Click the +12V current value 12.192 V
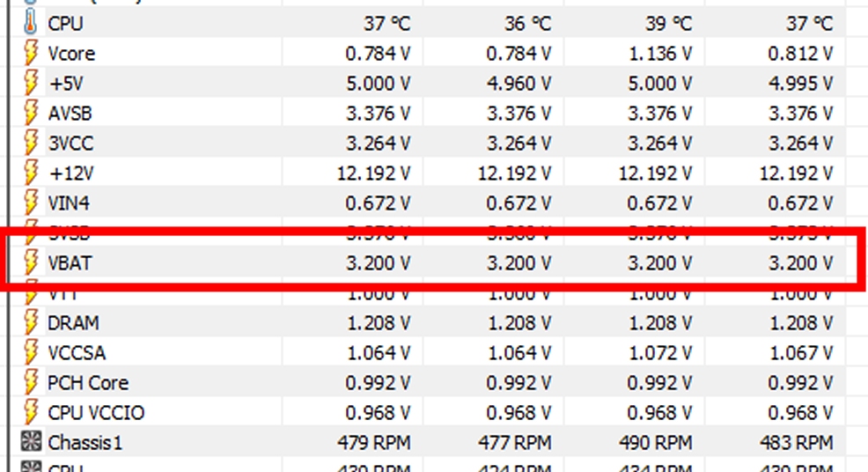The height and width of the screenshot is (472, 868). [373, 173]
